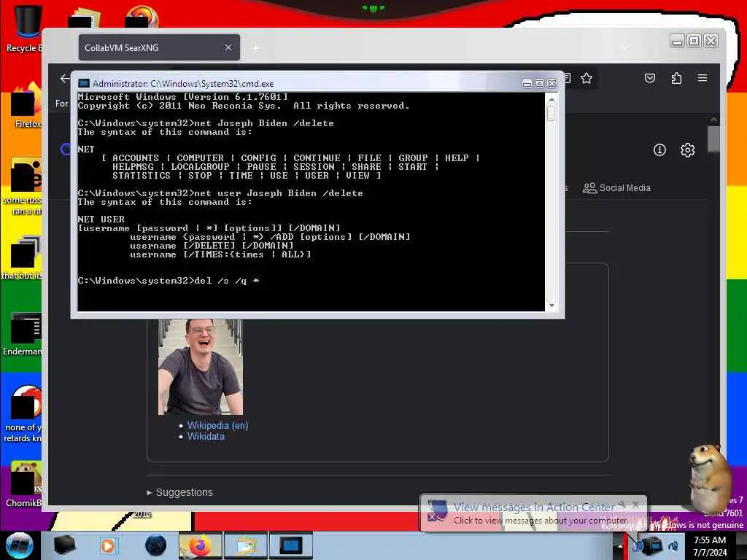The image size is (747, 560).
Task: Open the dark box taskbar icon
Action: click(x=64, y=545)
